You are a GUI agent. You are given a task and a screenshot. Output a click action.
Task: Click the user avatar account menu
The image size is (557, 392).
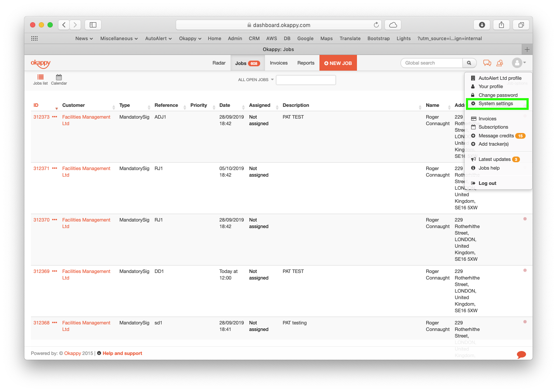(519, 63)
